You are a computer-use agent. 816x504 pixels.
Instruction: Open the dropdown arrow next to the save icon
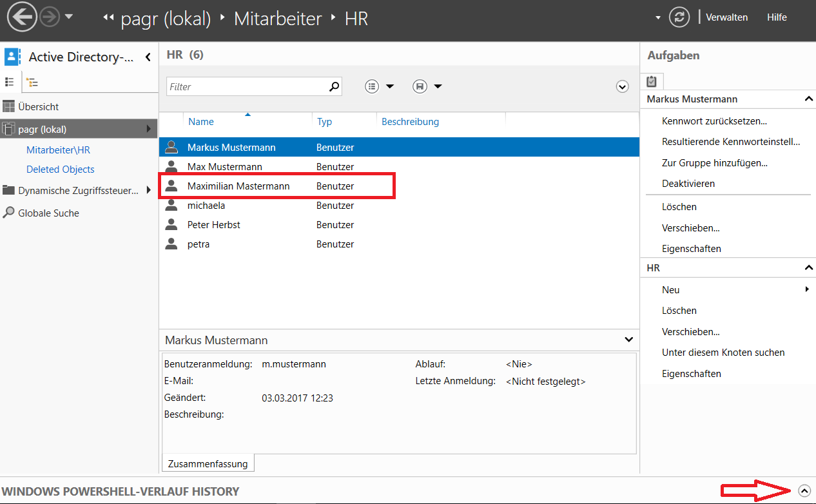coord(438,86)
